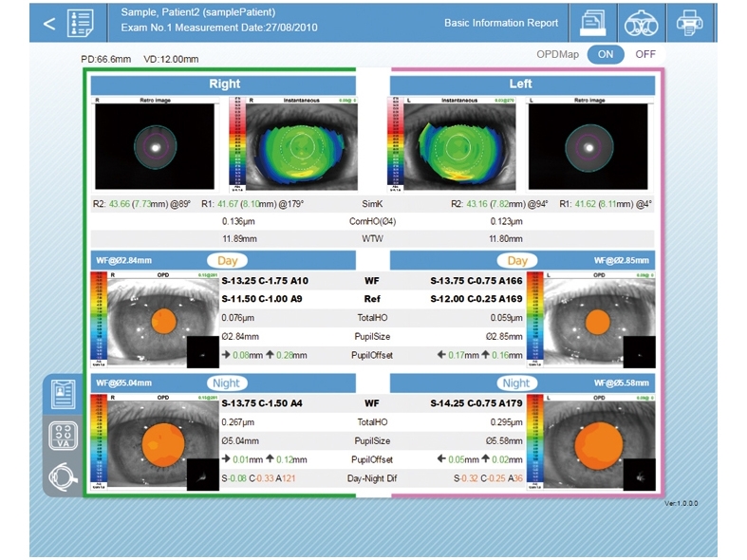This screenshot has height=560, width=747.
Task: Click left Day TotalHO 0.059µm
Action: 507,318
